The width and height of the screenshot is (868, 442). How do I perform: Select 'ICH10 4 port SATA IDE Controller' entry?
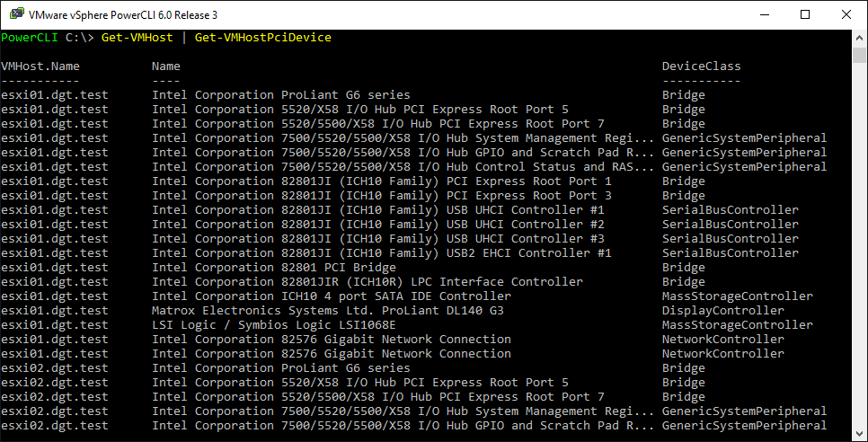332,296
